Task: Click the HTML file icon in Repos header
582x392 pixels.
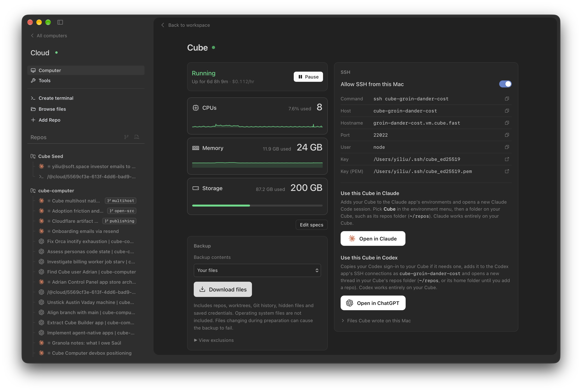Action: click(x=137, y=137)
